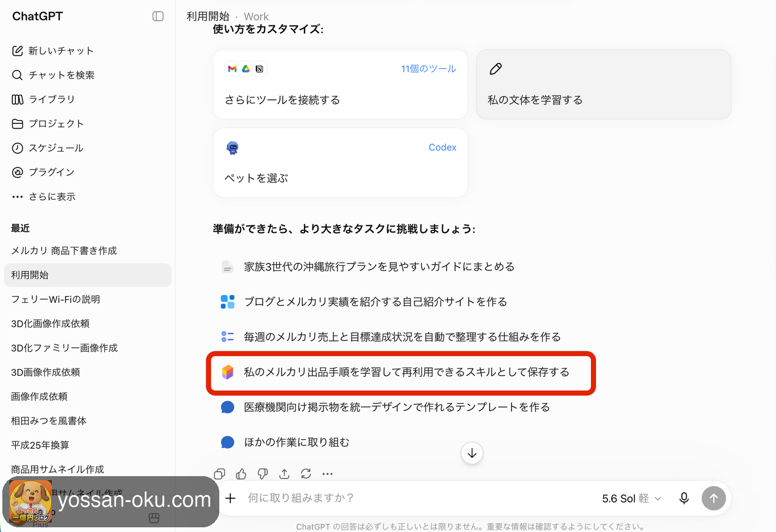The image size is (776, 532).
Task: Open the Library (ライブラリ)
Action: [x=44, y=99]
